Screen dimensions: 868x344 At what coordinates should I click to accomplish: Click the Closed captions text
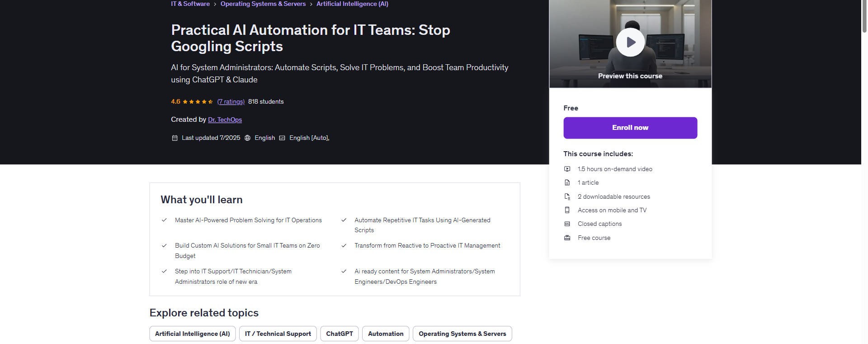tap(599, 224)
